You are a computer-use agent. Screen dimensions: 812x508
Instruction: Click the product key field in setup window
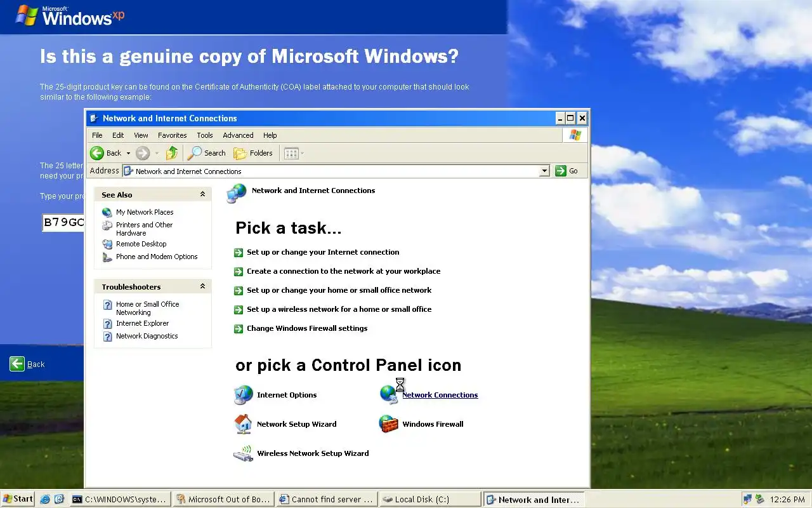coord(63,222)
